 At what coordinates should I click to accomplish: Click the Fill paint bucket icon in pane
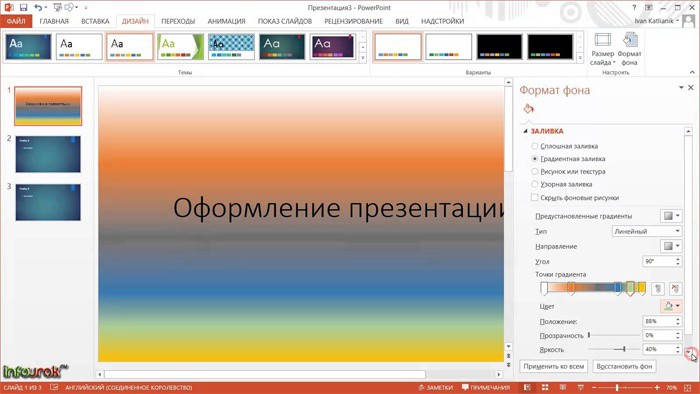[529, 109]
